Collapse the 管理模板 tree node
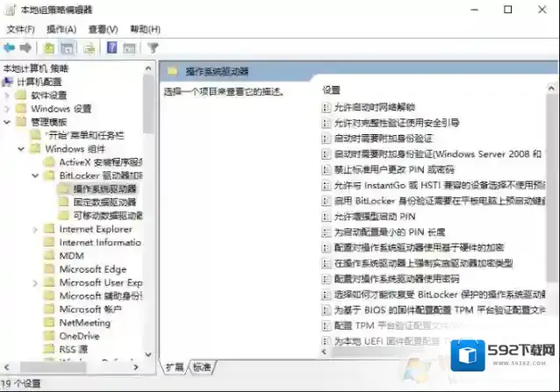The width and height of the screenshot is (560, 392). pos(8,122)
